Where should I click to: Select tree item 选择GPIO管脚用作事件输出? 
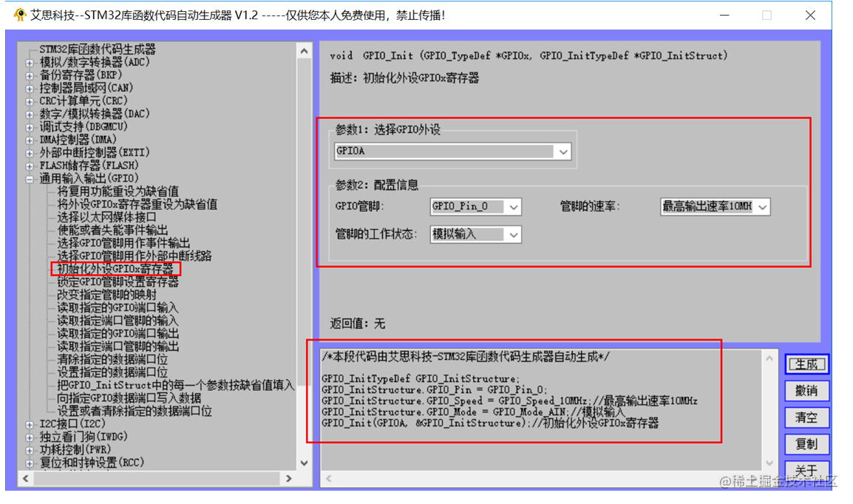tap(123, 243)
